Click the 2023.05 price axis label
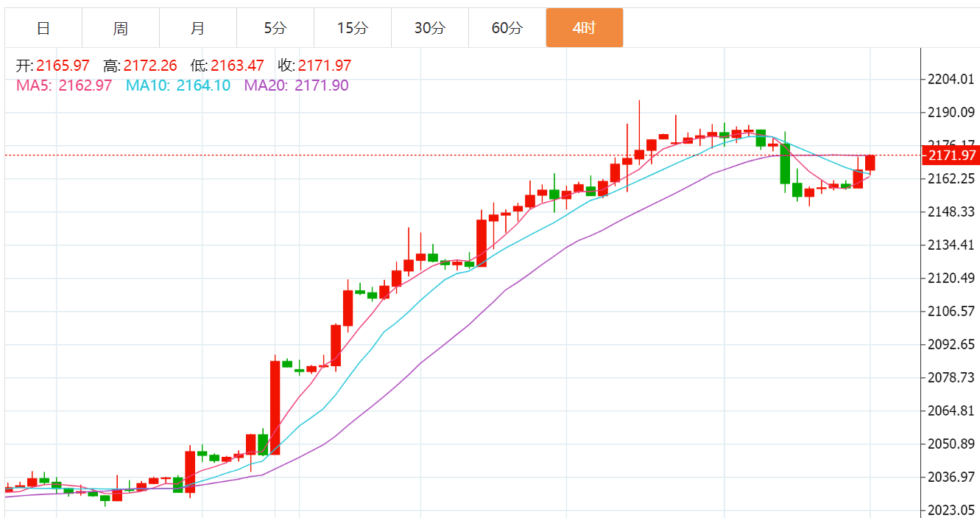980x518 pixels. [x=953, y=510]
